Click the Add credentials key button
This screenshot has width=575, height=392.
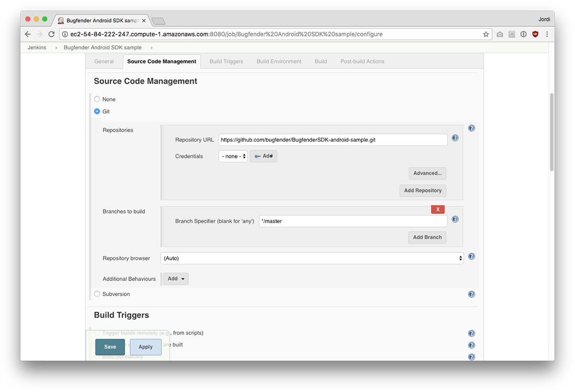click(264, 156)
